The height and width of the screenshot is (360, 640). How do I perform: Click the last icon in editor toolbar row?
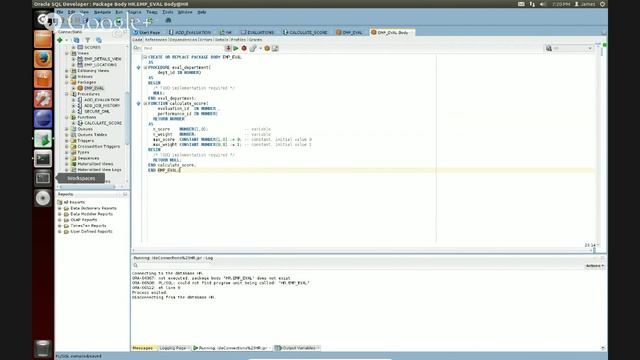pyautogui.click(x=275, y=48)
